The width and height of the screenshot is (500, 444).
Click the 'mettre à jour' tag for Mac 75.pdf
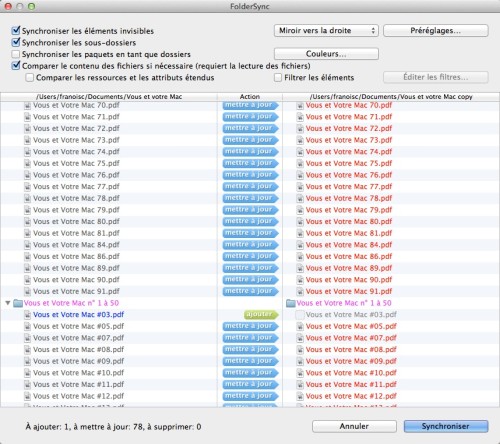(x=250, y=163)
